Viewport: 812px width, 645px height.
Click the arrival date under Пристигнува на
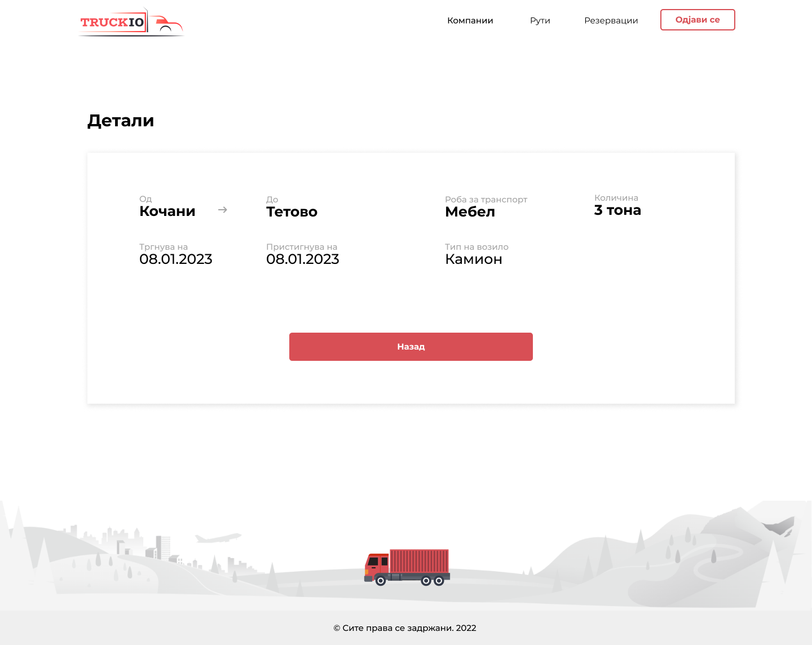302,259
